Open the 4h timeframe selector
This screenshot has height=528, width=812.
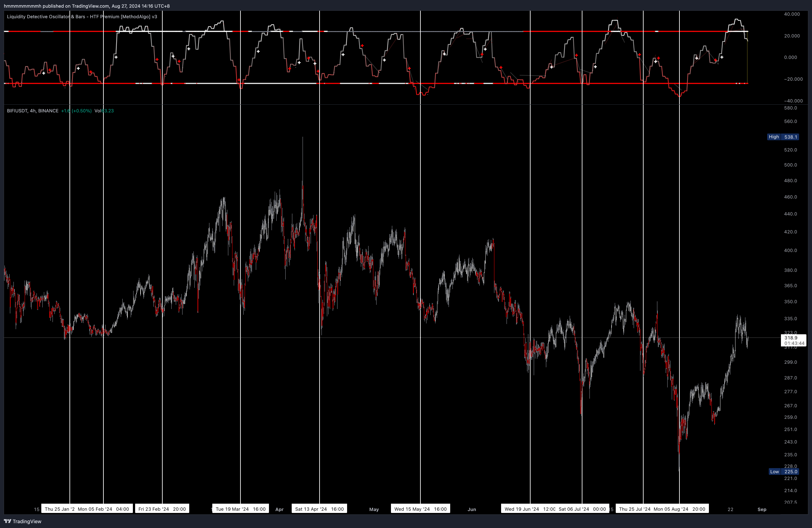pyautogui.click(x=32, y=110)
